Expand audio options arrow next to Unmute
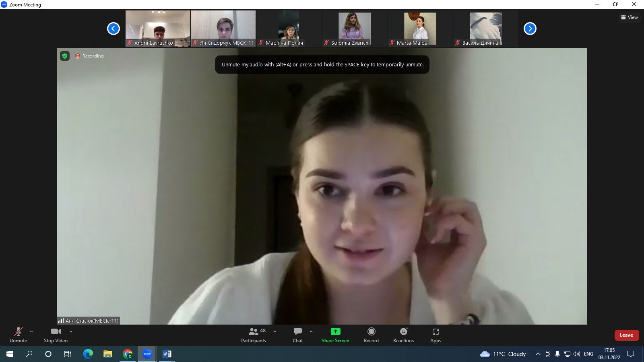This screenshot has height=362, width=644. coord(31,331)
